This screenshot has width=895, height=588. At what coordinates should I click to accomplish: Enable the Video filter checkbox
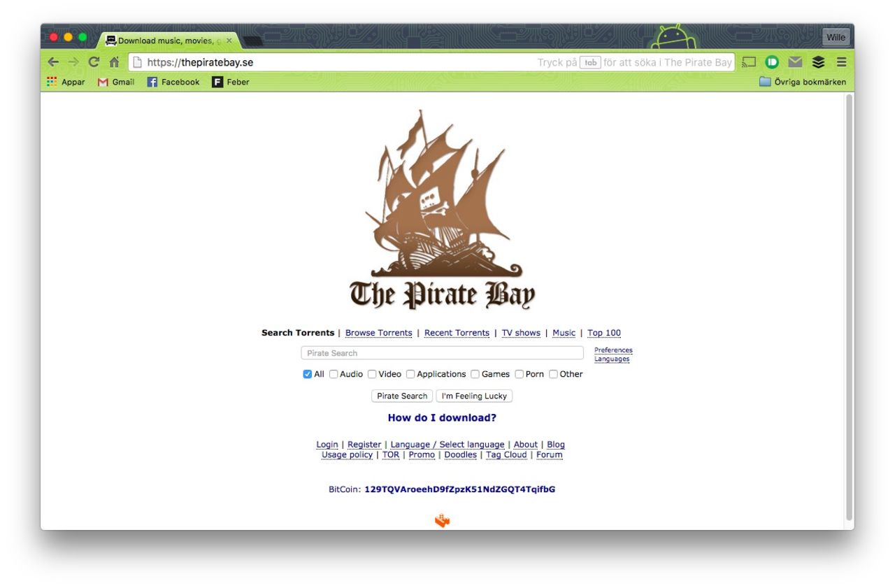tap(371, 374)
